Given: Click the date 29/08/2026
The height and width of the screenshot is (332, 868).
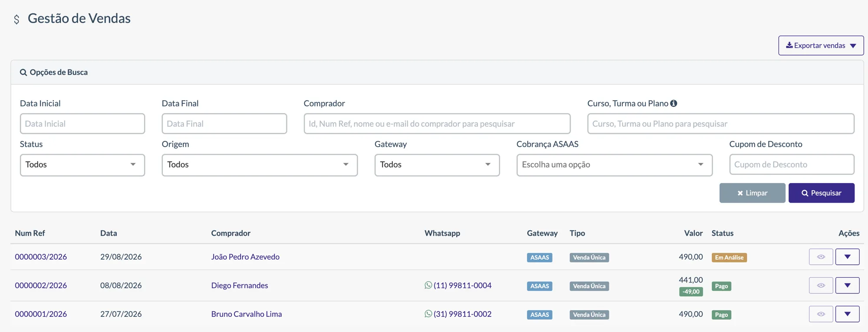Looking at the screenshot, I should [121, 257].
